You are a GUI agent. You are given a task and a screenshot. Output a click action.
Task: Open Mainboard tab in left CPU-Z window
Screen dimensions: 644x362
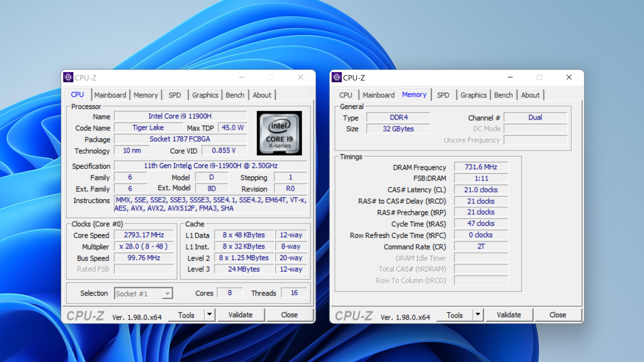(110, 95)
